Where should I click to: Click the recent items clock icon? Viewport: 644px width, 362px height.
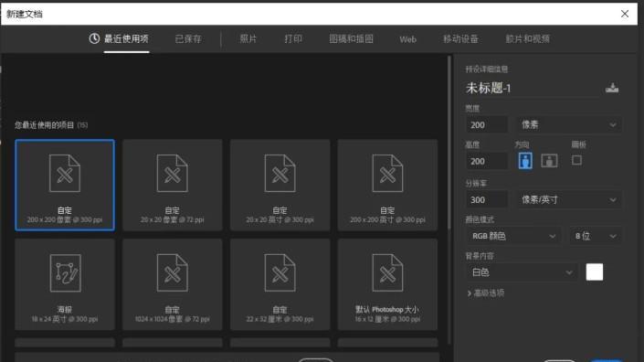(94, 38)
